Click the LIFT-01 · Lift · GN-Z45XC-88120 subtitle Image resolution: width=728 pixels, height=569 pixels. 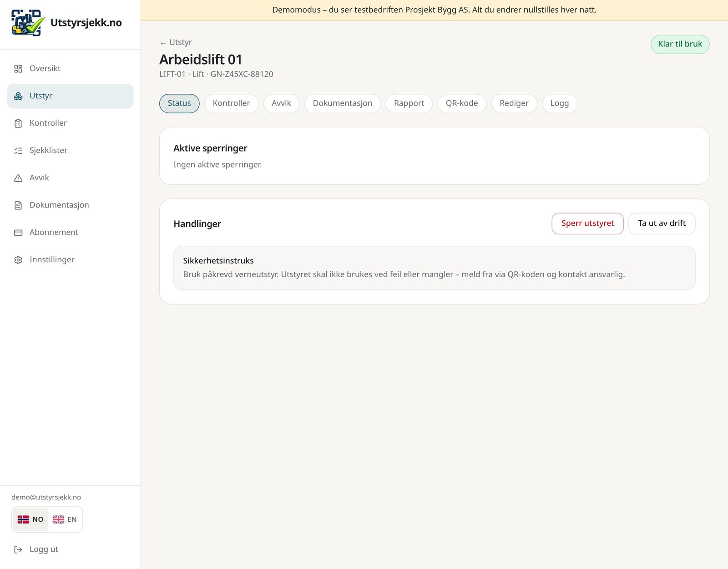point(216,74)
